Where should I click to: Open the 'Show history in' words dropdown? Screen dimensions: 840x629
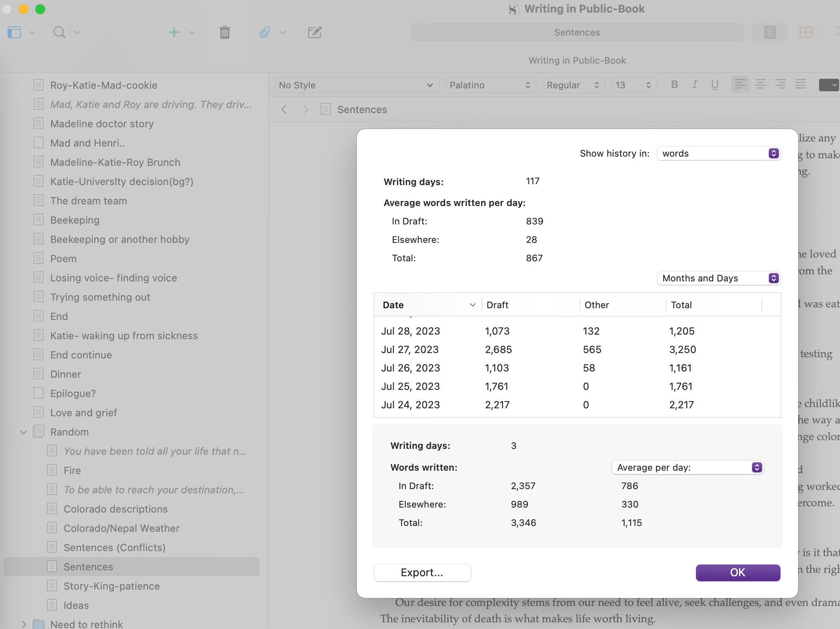coord(719,153)
